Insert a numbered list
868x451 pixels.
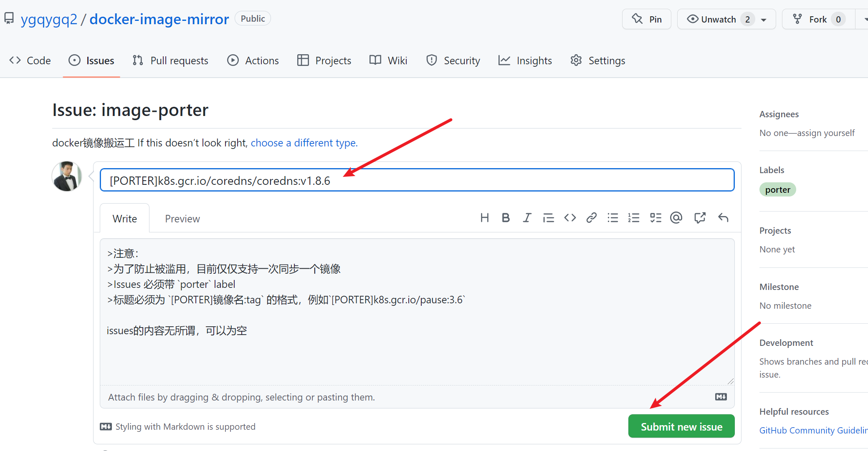coord(634,218)
